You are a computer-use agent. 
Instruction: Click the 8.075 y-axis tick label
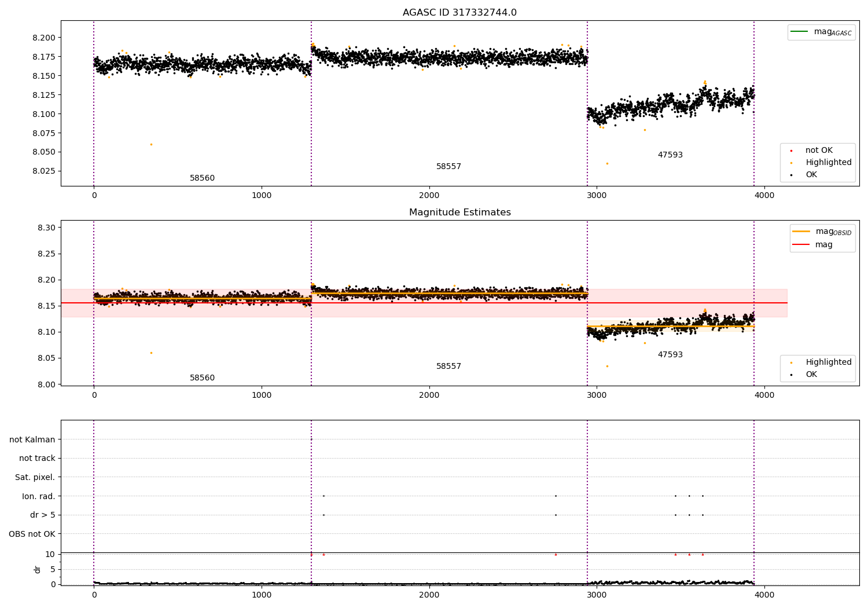[43, 133]
